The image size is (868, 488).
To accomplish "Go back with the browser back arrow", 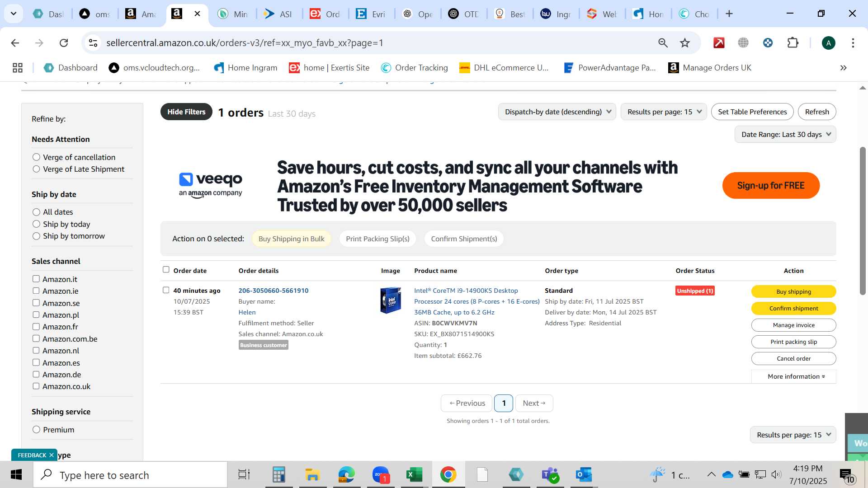I will click(15, 43).
